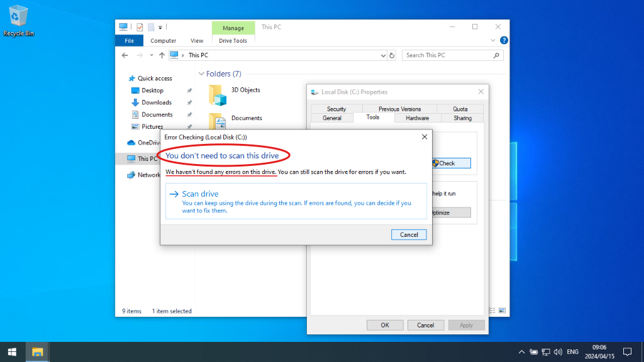Screen dimensions: 644x362
Task: Cancel the Error Checking dialog
Action: [x=409, y=234]
